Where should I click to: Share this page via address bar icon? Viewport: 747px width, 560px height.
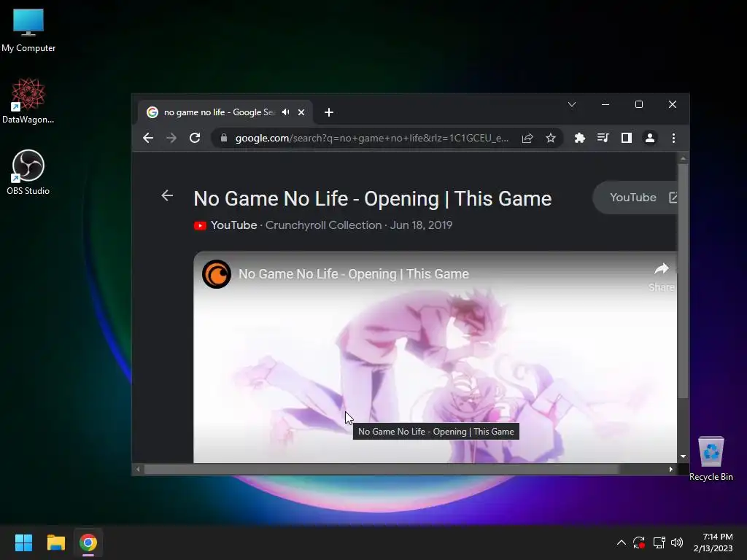point(527,138)
